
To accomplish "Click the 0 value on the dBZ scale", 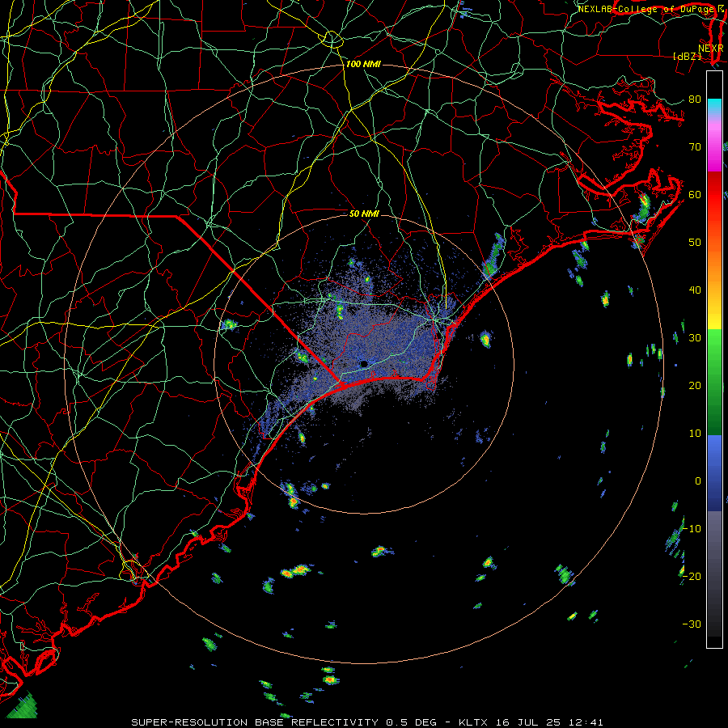I will tap(697, 481).
